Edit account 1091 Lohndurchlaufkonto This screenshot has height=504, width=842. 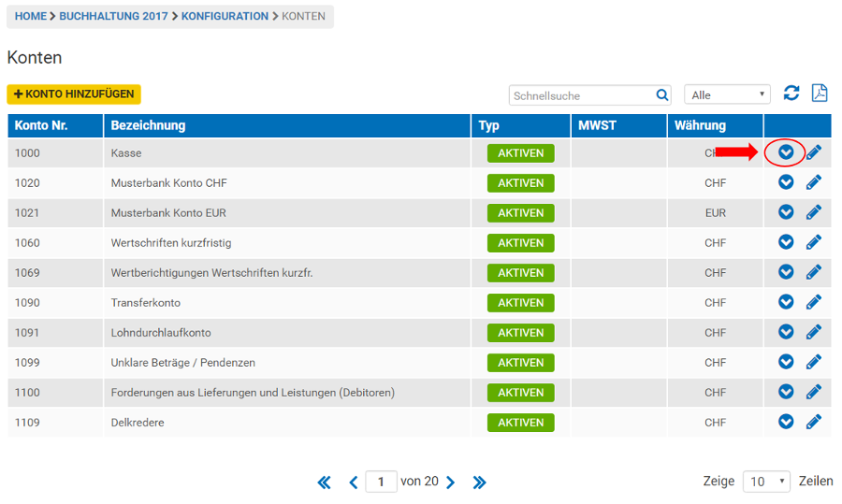click(x=814, y=332)
